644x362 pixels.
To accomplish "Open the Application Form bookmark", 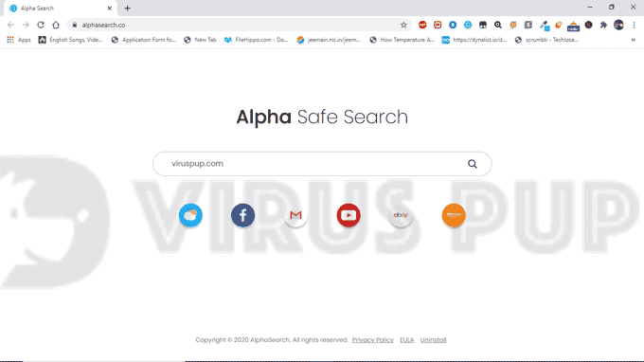I will click(x=144, y=40).
